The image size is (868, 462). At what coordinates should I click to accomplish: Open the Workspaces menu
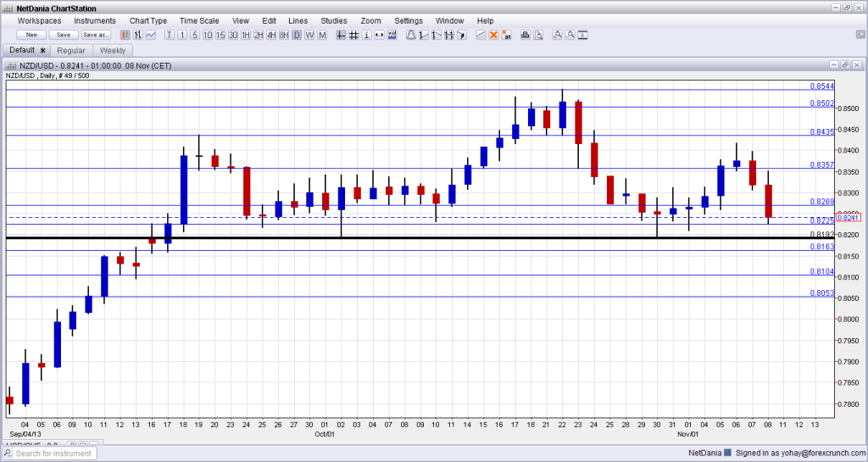(x=39, y=20)
